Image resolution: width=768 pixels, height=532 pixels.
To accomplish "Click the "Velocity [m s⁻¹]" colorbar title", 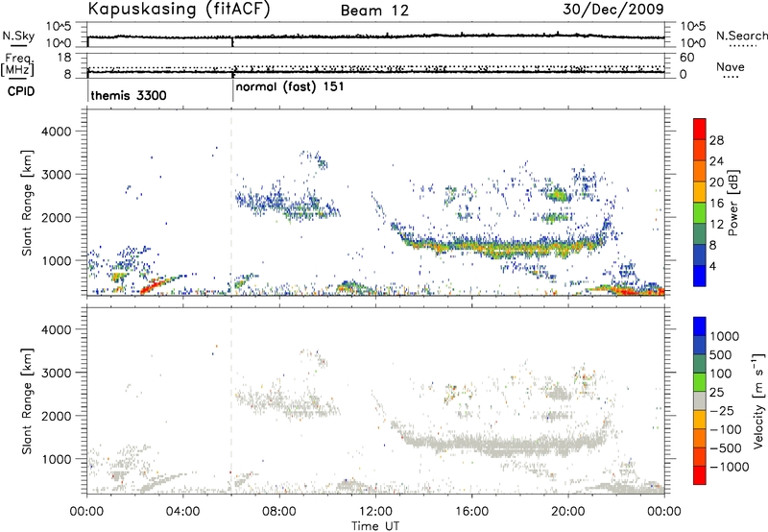I will pos(758,400).
